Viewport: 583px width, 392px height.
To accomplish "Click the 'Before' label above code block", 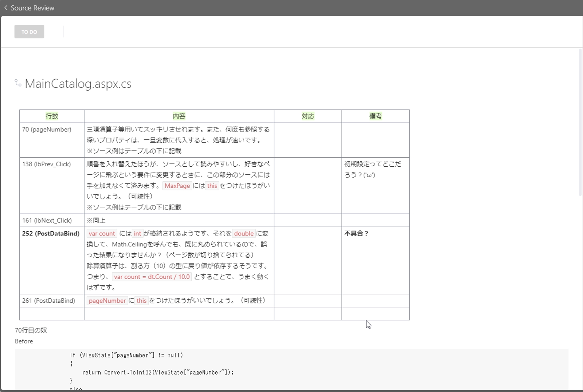I will pyautogui.click(x=24, y=341).
